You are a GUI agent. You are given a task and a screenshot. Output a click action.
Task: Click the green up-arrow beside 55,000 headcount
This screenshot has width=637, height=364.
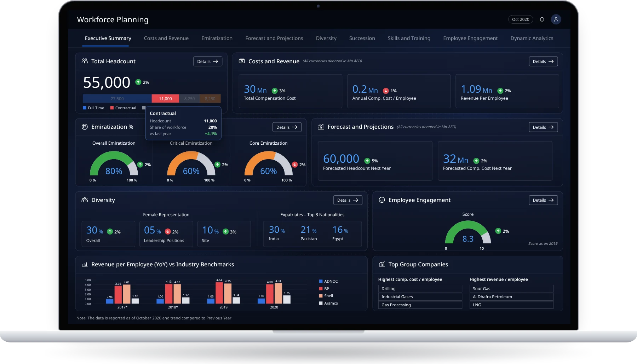pos(138,82)
